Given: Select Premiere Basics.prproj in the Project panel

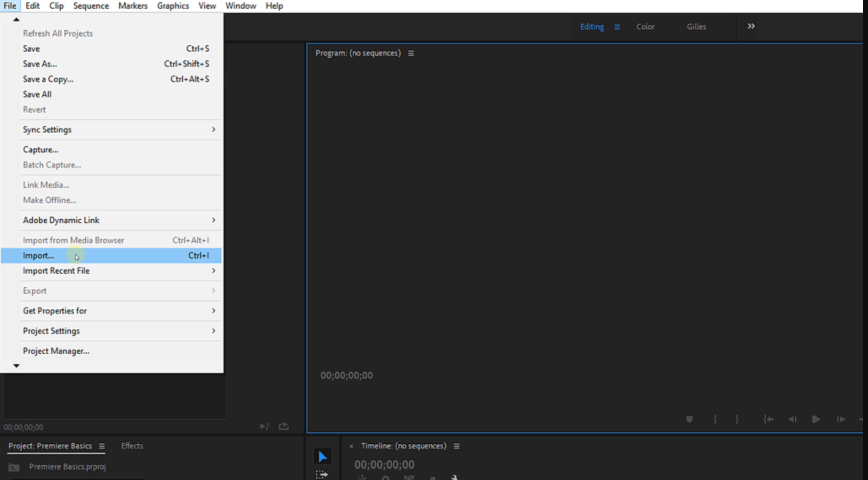Looking at the screenshot, I should pyautogui.click(x=67, y=467).
